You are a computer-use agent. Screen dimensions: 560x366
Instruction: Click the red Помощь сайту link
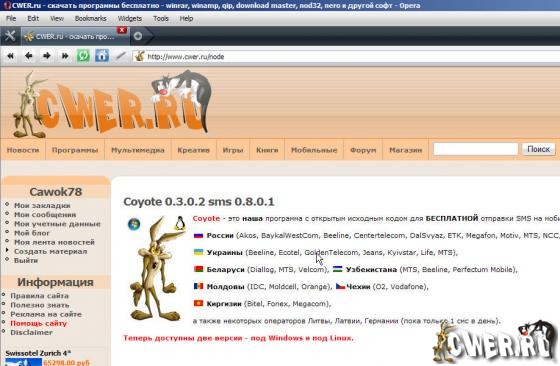(39, 323)
